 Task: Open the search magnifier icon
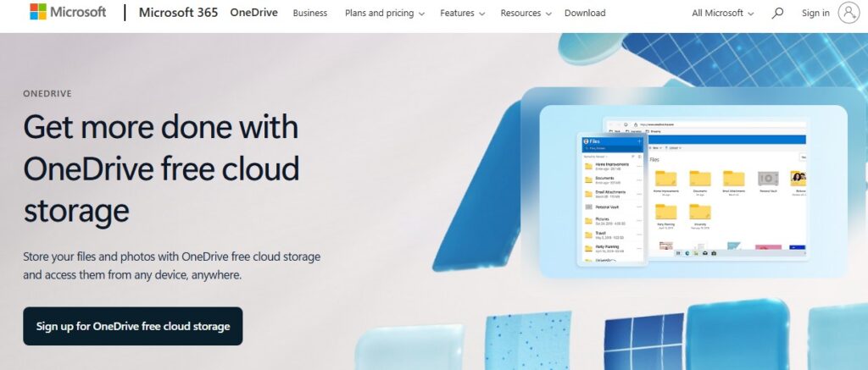click(777, 13)
